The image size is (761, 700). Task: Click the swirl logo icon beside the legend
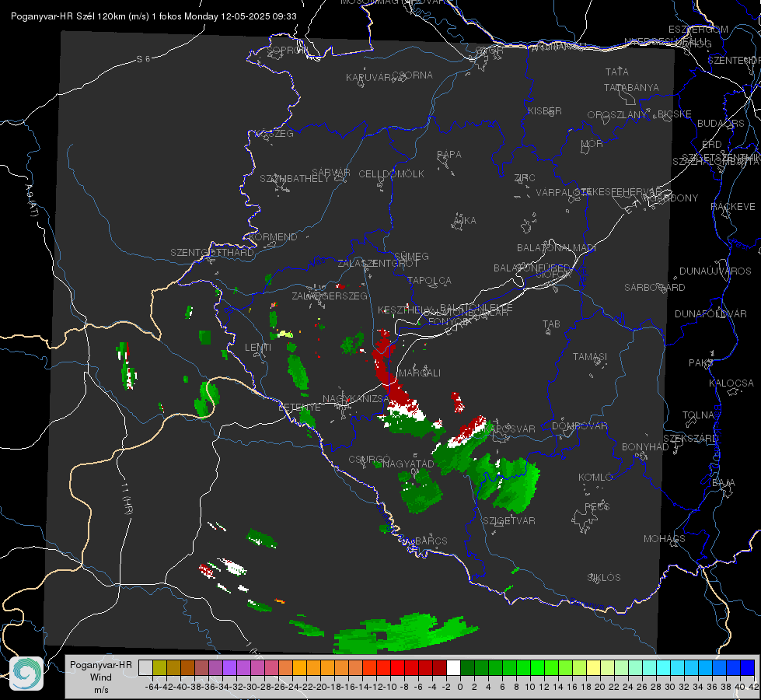(x=26, y=674)
